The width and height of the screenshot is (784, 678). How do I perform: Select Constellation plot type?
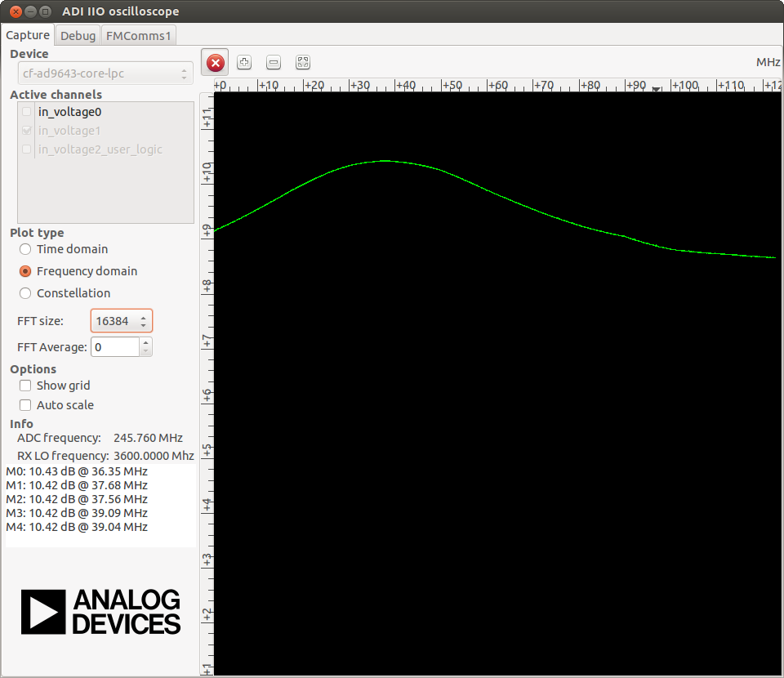pos(25,293)
